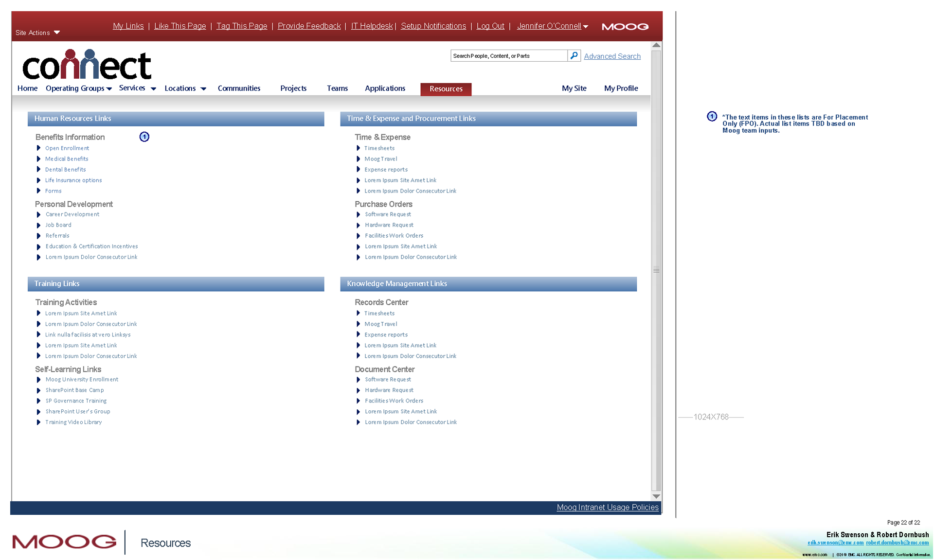Expand the Locations dropdown arrow

(203, 89)
